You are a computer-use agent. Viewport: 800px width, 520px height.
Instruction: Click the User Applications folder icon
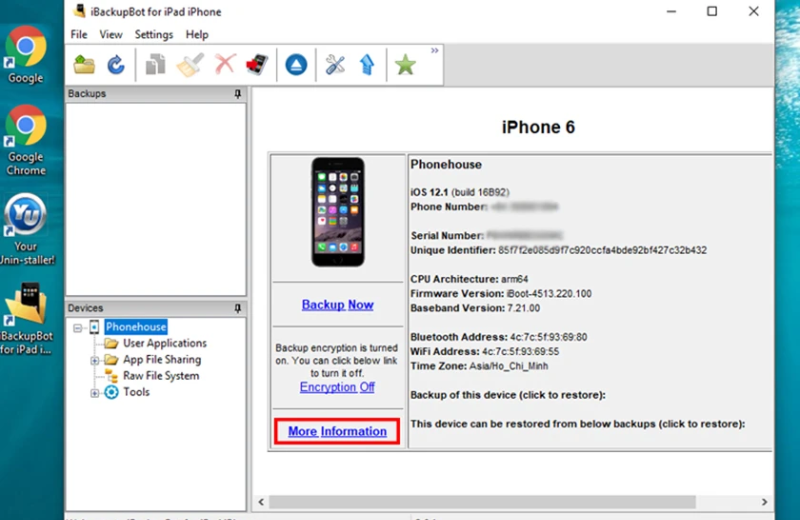point(111,343)
